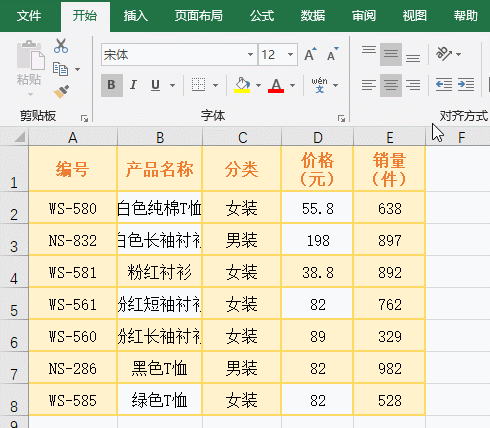Select the Format Painter brush icon
This screenshot has width=490, height=428.
click(x=61, y=92)
